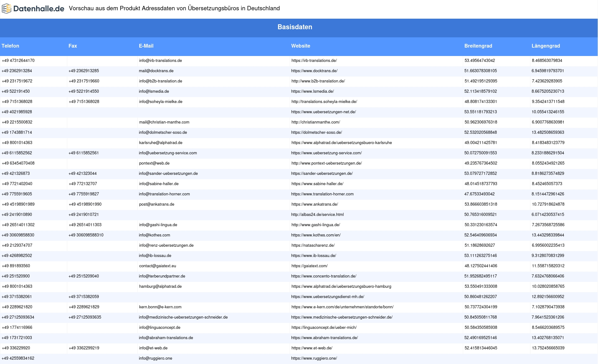Open alphatrad uebersetzungsbuero-karlsruhe link

342,143
